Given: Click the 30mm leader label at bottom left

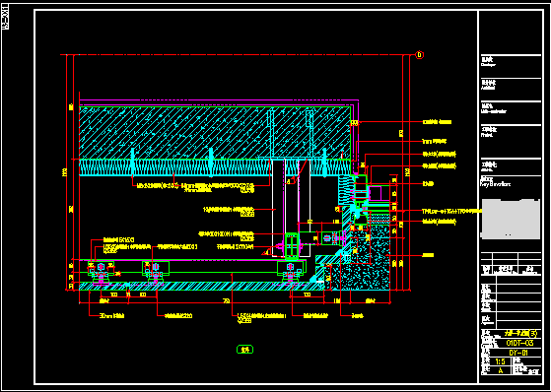Looking at the screenshot, I should point(111,316).
